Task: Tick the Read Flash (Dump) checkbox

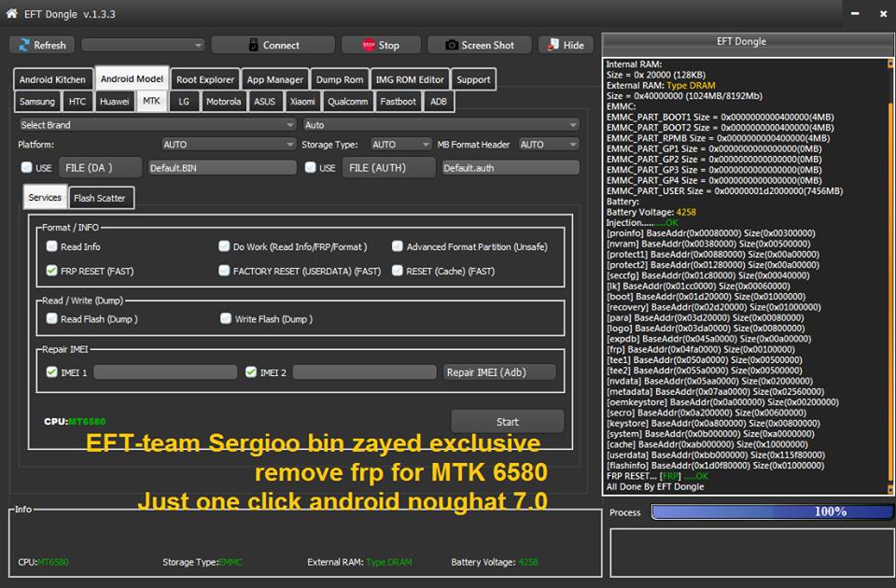Action: (52, 318)
